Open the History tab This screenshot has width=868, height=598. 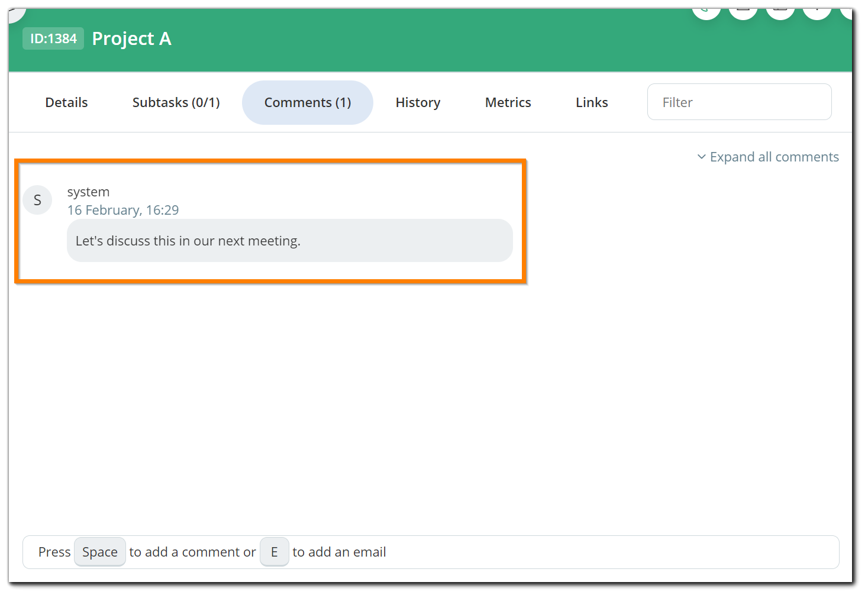pyautogui.click(x=418, y=102)
